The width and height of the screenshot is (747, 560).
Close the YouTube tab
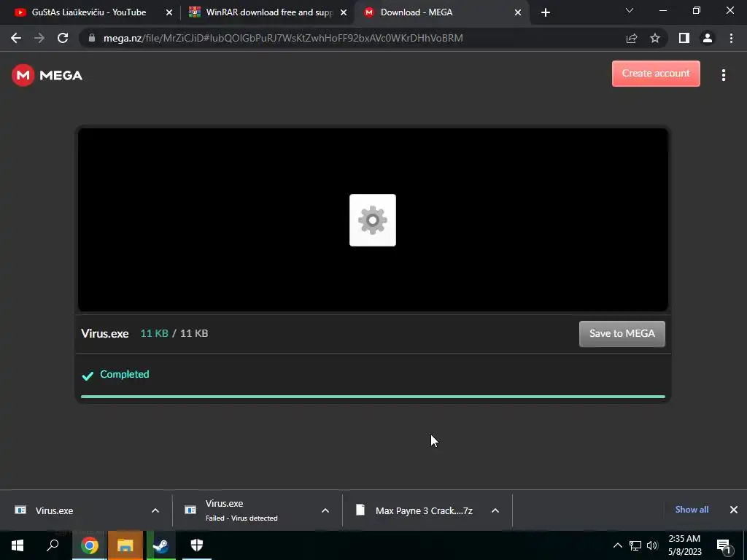pos(169,12)
